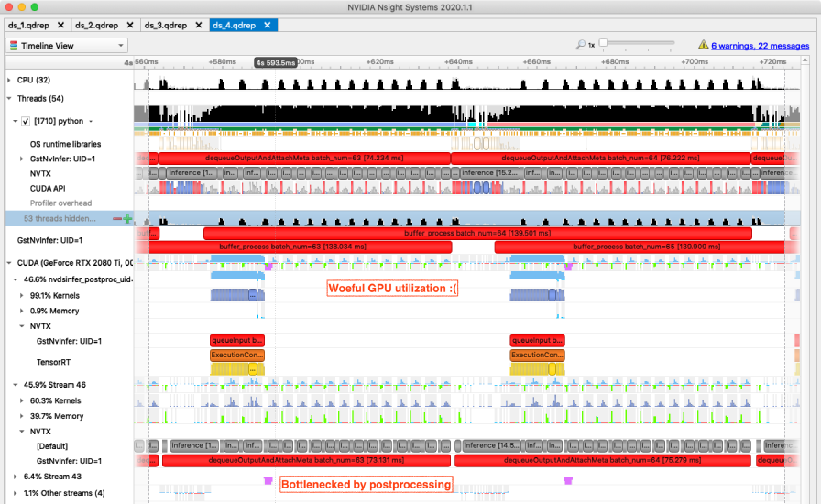Expand the 0.9% Memory row
The image size is (821, 504).
(x=21, y=311)
